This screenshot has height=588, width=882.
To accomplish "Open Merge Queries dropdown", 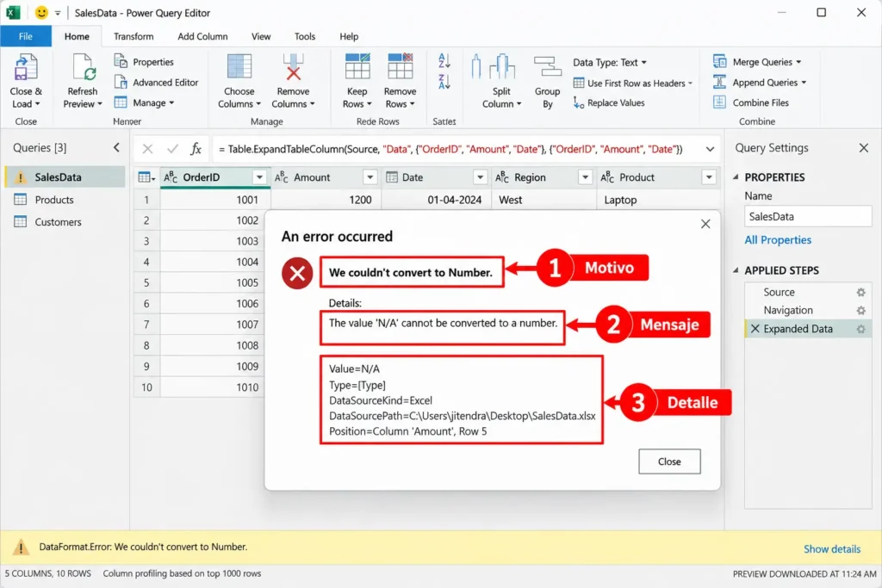I will pos(757,62).
